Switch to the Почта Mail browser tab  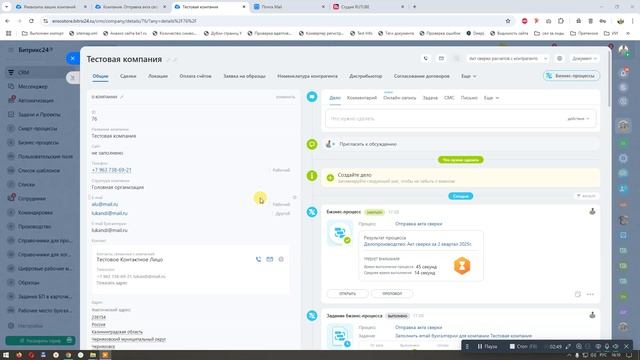tap(289, 7)
